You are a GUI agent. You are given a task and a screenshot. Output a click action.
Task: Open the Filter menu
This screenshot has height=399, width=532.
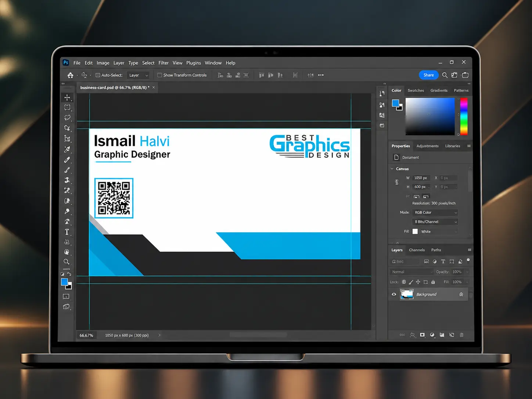tap(163, 63)
